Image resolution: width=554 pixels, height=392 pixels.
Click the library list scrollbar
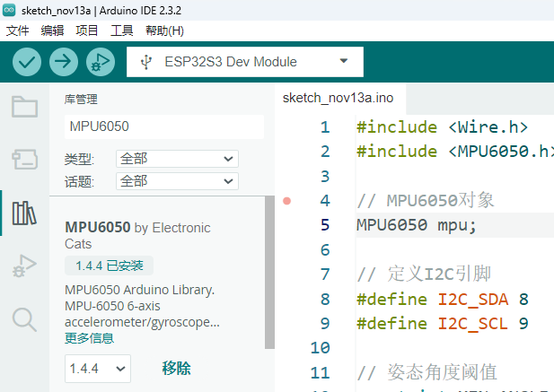coord(269,273)
